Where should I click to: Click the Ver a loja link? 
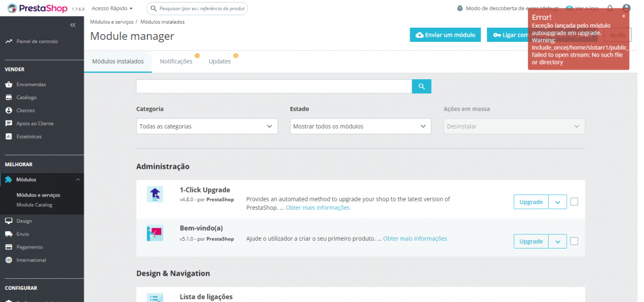(583, 8)
